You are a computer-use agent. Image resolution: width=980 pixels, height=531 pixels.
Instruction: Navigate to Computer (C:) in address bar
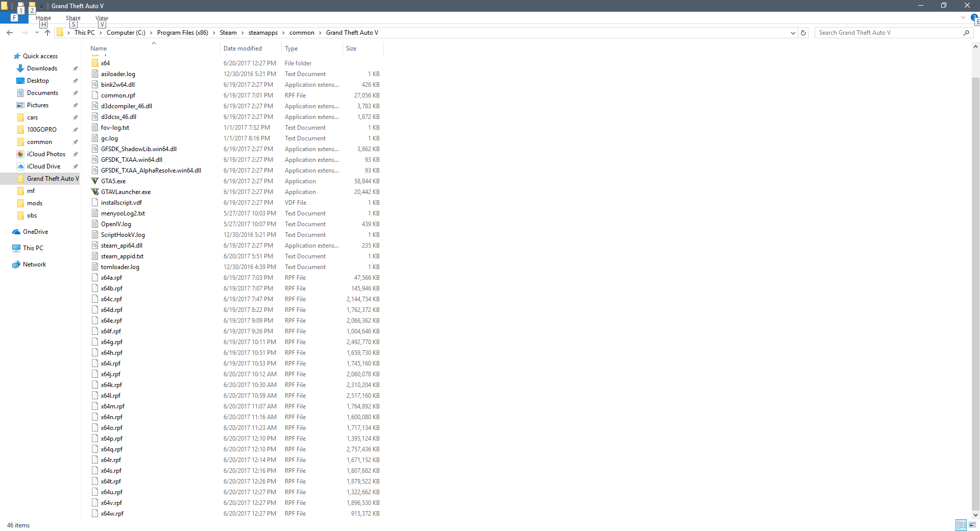point(126,33)
